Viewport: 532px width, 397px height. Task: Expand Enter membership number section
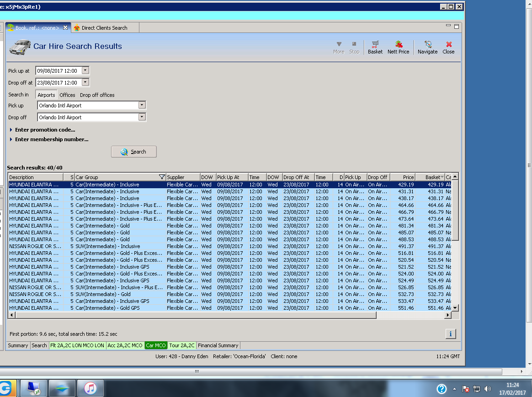point(51,139)
